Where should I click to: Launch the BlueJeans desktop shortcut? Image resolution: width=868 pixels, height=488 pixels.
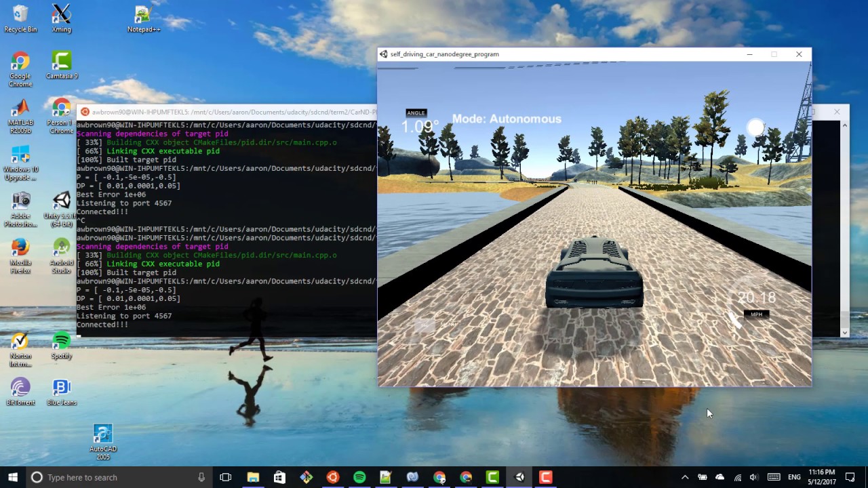61,392
